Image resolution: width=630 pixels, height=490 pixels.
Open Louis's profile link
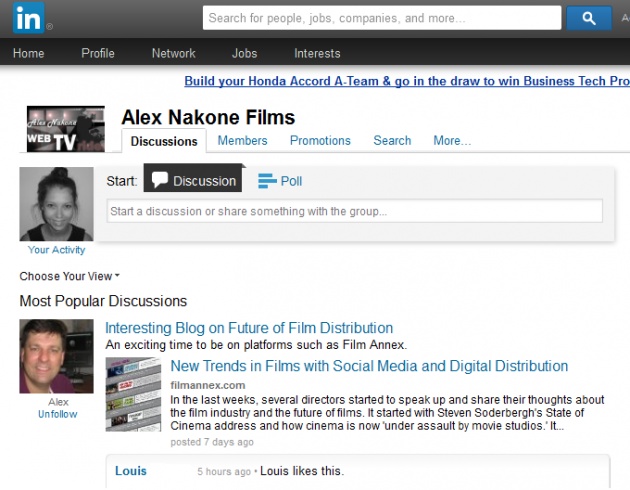click(131, 471)
